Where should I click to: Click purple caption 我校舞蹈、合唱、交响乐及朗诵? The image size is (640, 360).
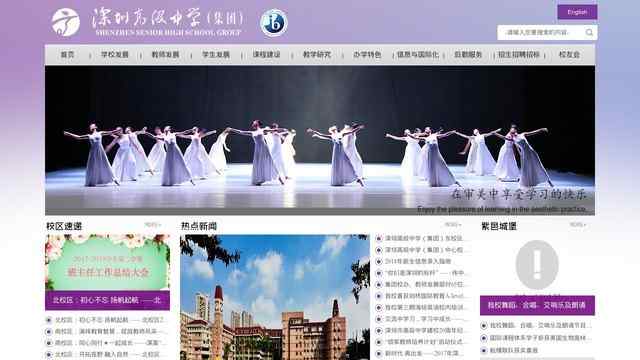click(537, 305)
